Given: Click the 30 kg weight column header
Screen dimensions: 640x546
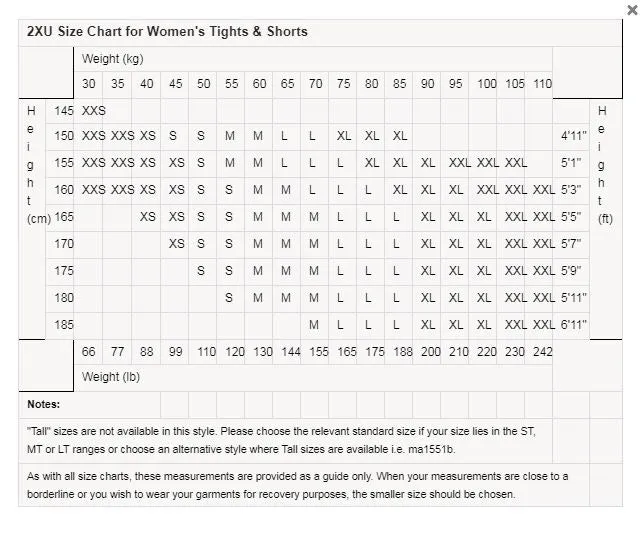Looking at the screenshot, I should [89, 84].
